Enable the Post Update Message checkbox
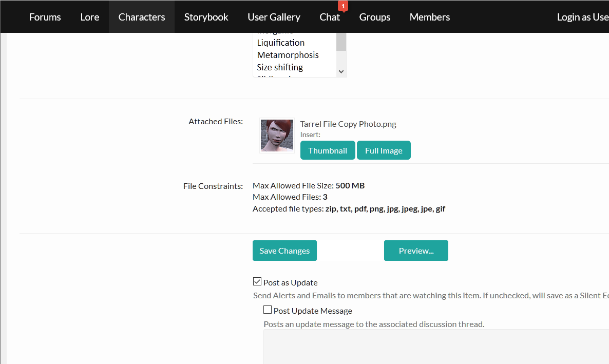This screenshot has width=609, height=364. click(268, 310)
